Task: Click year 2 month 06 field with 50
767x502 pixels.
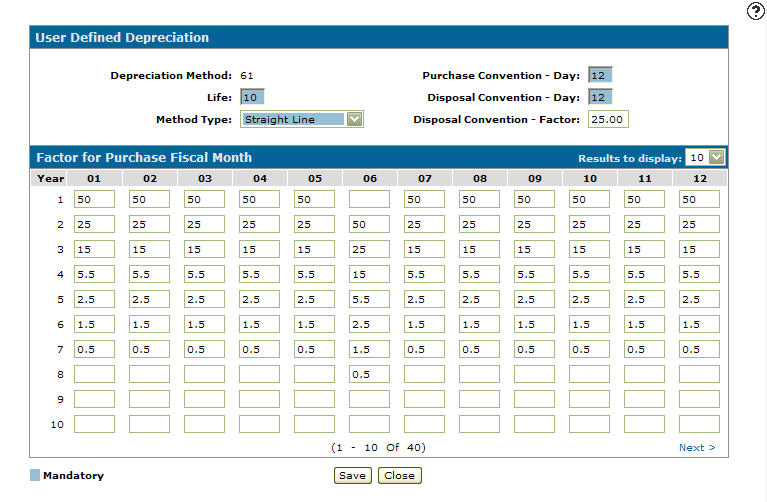Action: click(369, 224)
